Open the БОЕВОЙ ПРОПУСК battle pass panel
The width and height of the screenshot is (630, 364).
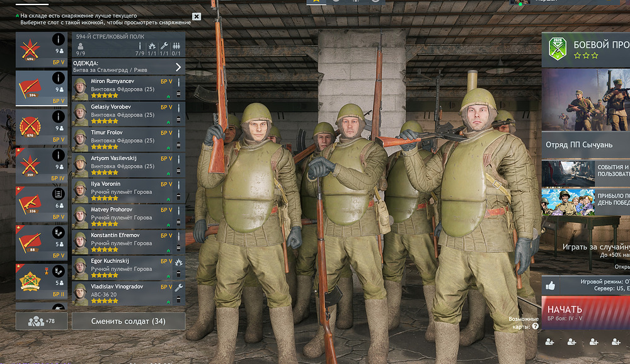coord(586,50)
